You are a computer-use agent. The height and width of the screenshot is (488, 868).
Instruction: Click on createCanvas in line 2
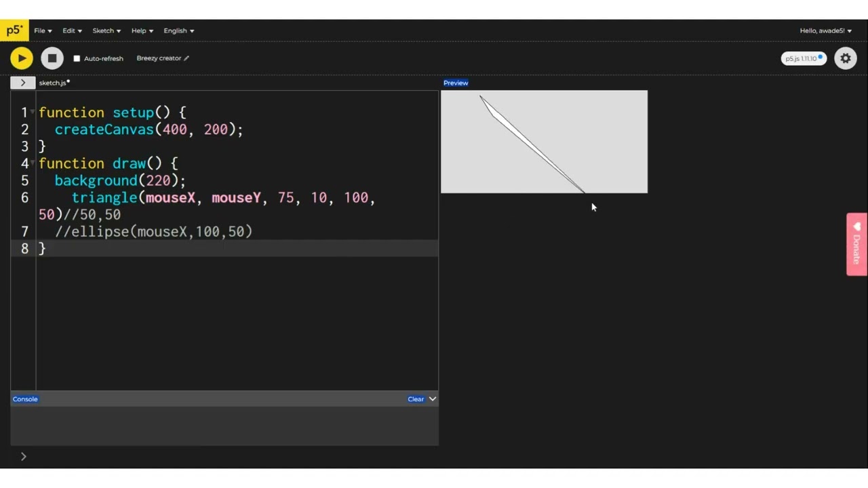104,129
